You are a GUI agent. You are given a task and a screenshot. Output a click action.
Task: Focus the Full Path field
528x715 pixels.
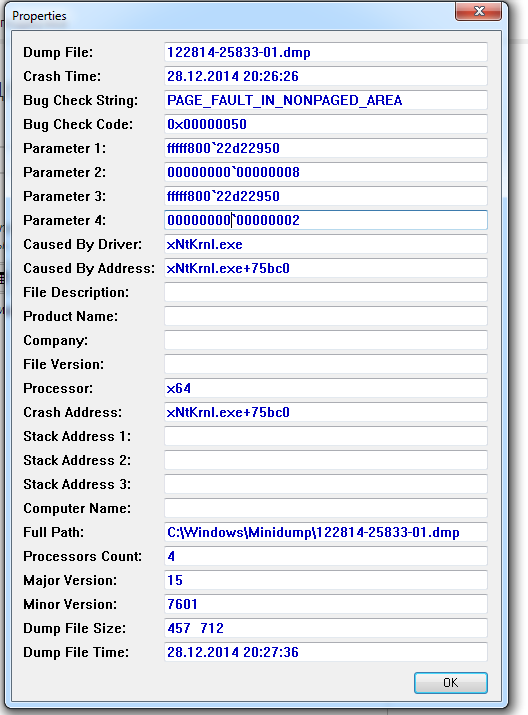tap(326, 532)
